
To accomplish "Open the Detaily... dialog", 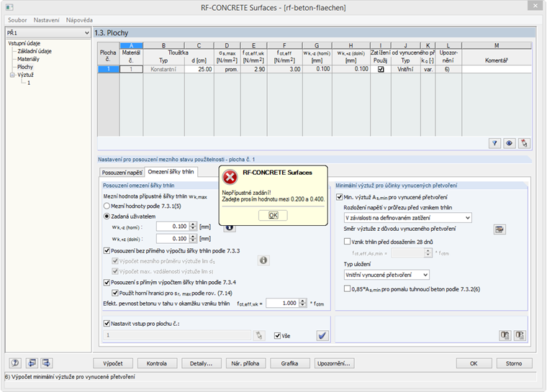I will [201, 363].
